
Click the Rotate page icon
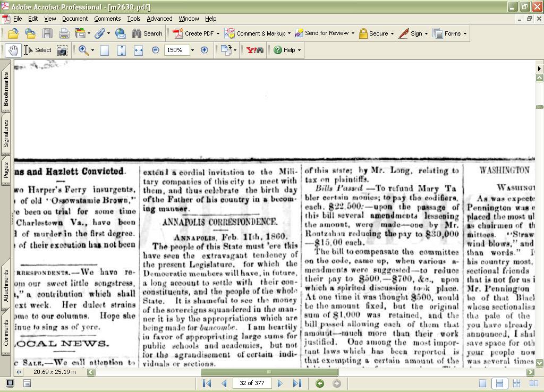point(226,50)
